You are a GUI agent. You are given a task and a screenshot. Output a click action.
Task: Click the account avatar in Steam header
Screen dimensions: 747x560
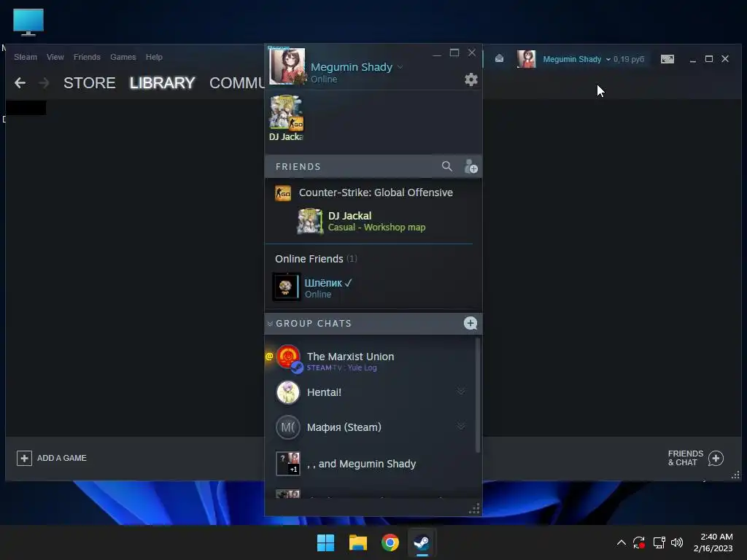(x=527, y=59)
